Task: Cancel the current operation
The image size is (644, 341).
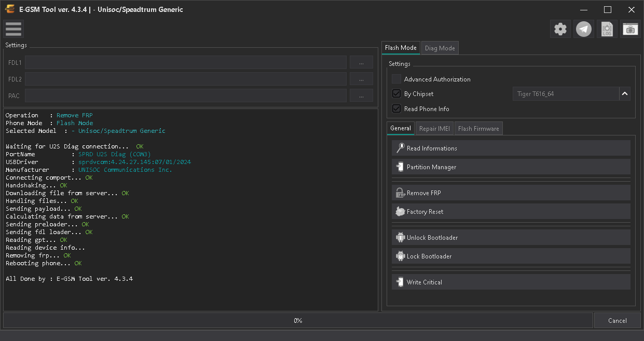Action: pyautogui.click(x=617, y=320)
